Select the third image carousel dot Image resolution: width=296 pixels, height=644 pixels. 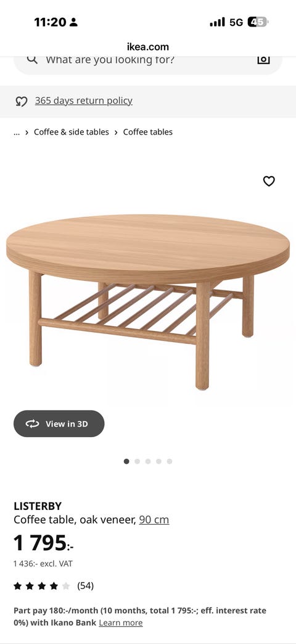coord(148,461)
